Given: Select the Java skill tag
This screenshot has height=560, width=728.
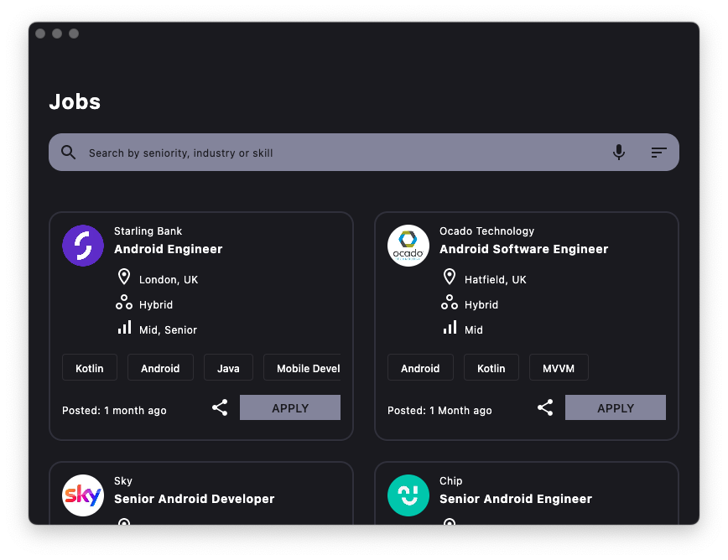Looking at the screenshot, I should click(228, 367).
